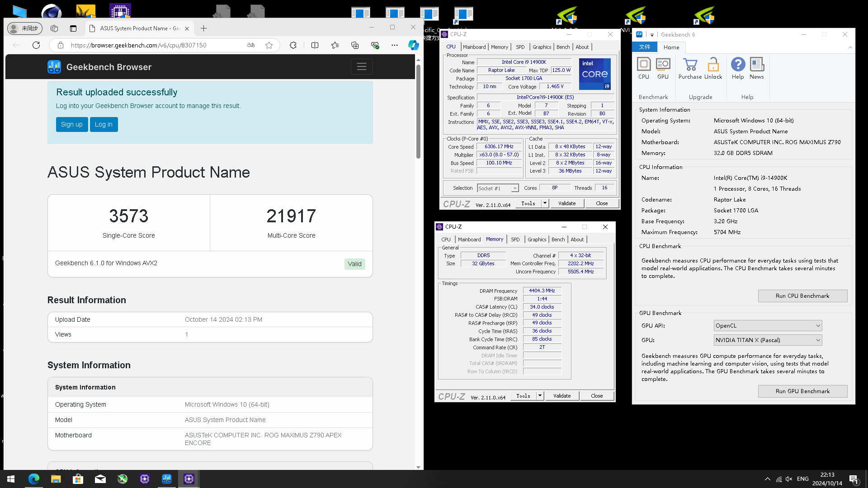Screen dimensions: 868x488
Task: Open the Purchase cart icon in Geekbench
Action: pos(690,69)
